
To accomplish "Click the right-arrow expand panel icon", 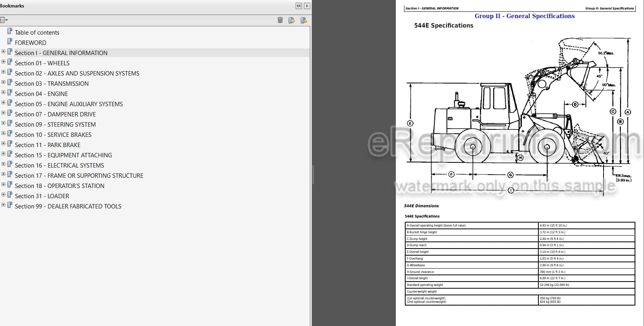I will [x=307, y=6].
